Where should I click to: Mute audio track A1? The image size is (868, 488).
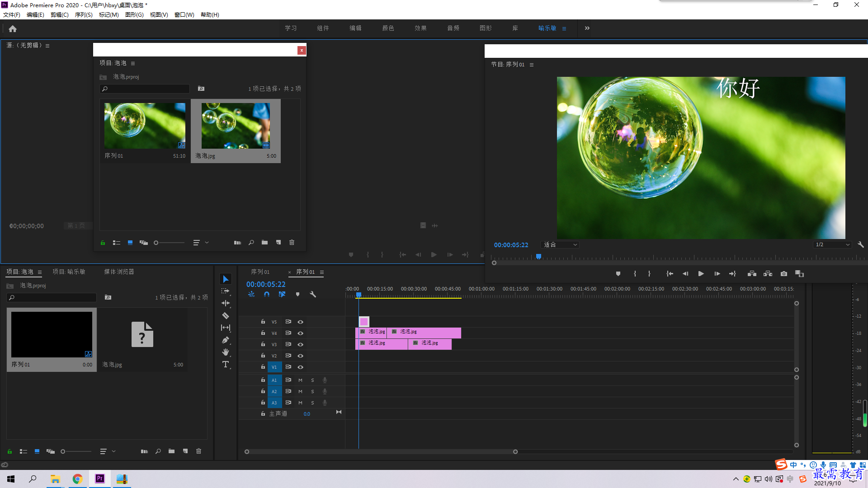coord(300,380)
